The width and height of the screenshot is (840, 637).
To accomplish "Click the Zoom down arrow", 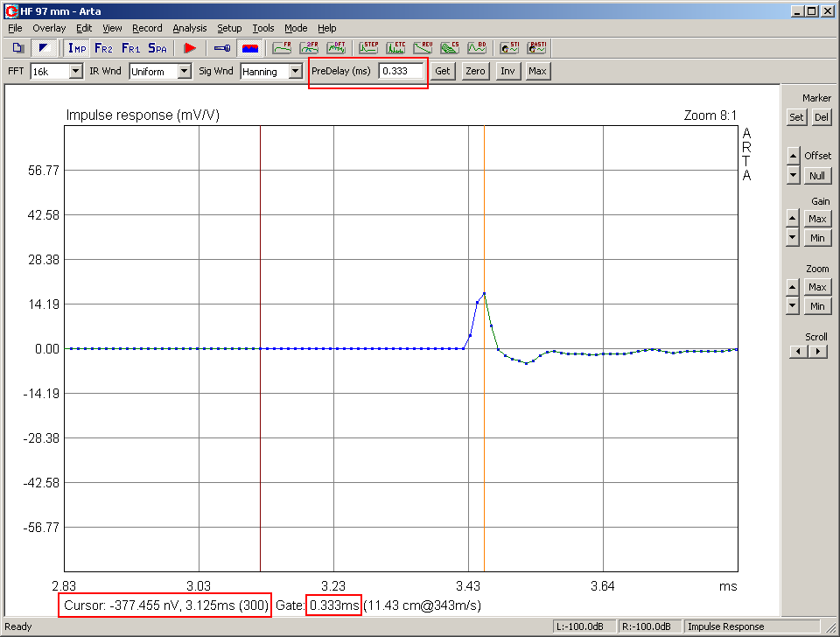I will pyautogui.click(x=794, y=306).
